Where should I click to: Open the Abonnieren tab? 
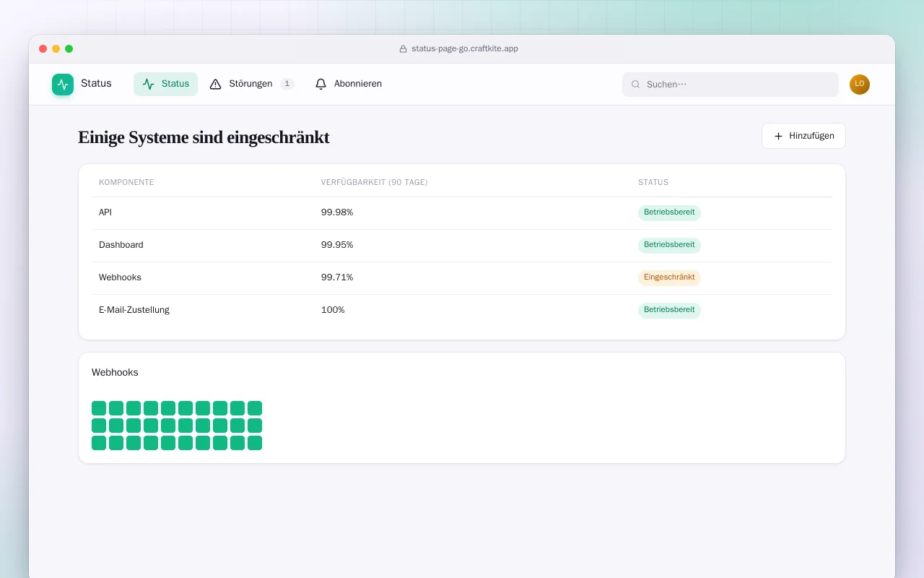coord(349,84)
